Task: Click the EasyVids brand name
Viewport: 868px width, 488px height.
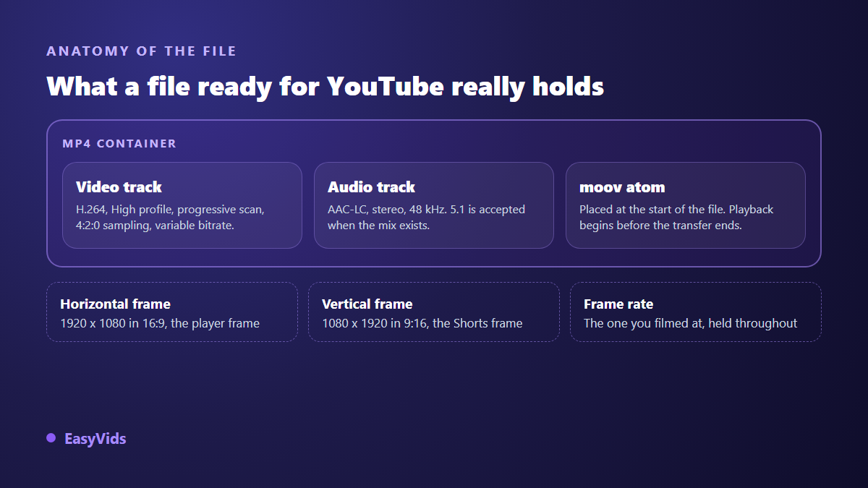Action: [95, 438]
